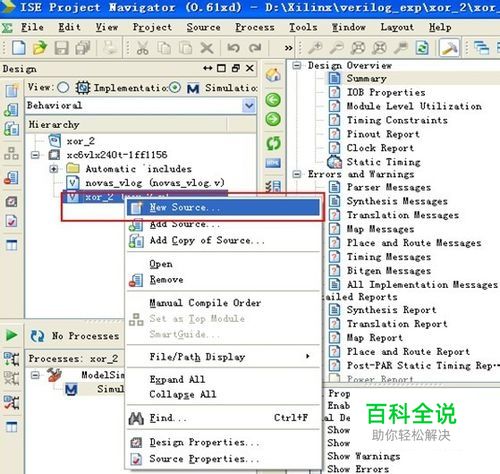This screenshot has height=474, width=500.
Task: Open Place and Route Messages
Action: [414, 243]
